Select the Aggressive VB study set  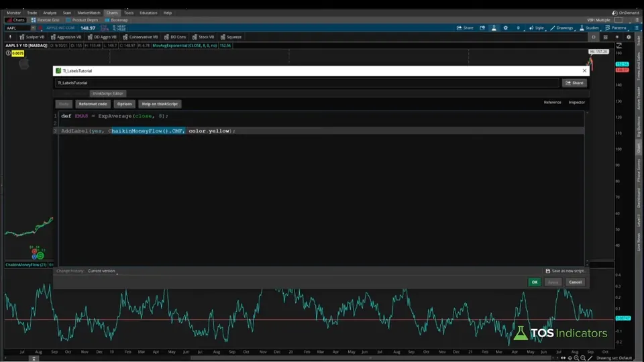tap(66, 37)
